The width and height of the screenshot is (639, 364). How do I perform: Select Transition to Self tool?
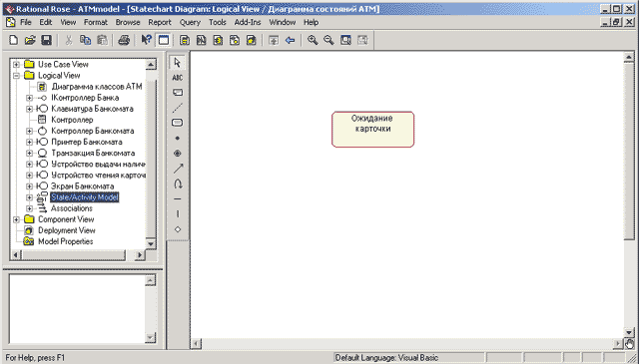(178, 183)
